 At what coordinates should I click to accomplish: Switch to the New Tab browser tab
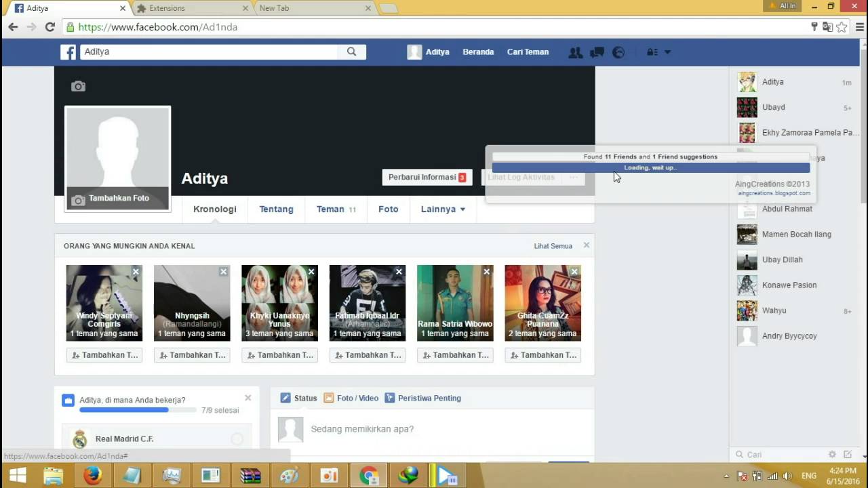315,8
